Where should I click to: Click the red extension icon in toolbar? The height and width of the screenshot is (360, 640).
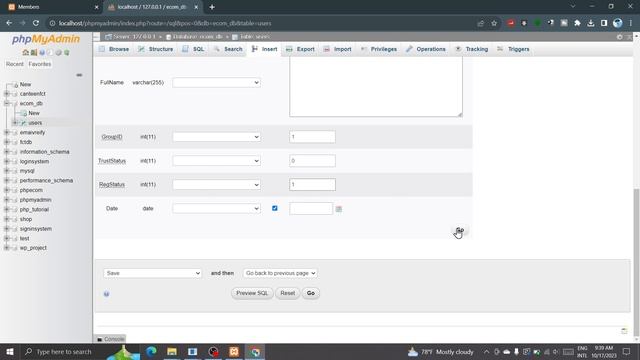(x=511, y=23)
